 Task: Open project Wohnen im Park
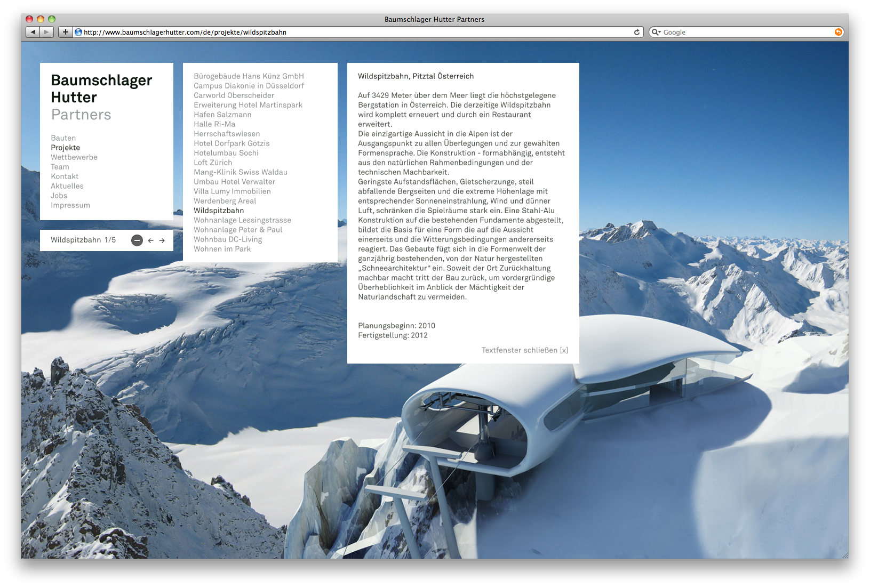point(222,249)
